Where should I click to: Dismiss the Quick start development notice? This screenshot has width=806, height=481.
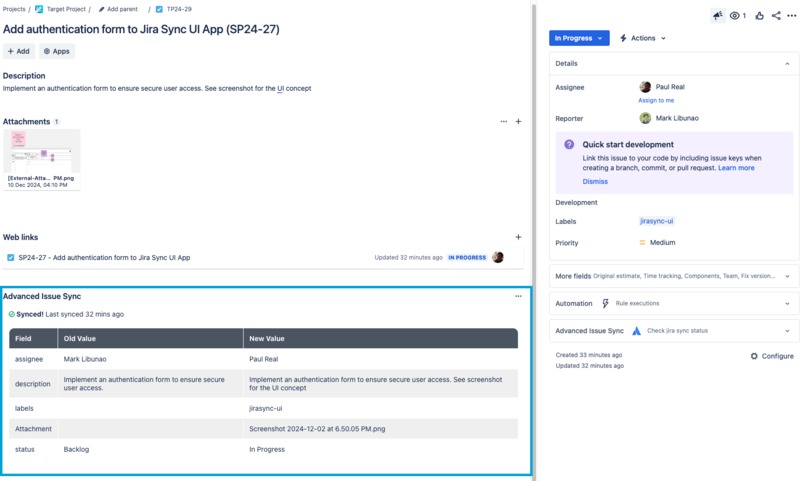click(x=595, y=181)
